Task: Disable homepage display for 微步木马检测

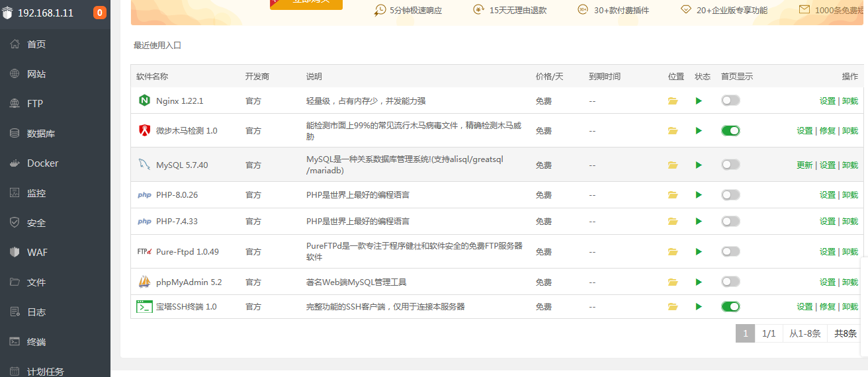Action: 730,131
